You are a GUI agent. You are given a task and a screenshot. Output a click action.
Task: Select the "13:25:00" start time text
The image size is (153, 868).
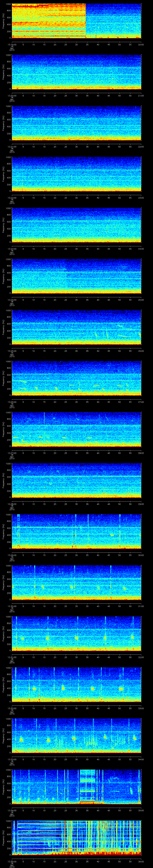(x=12, y=351)
